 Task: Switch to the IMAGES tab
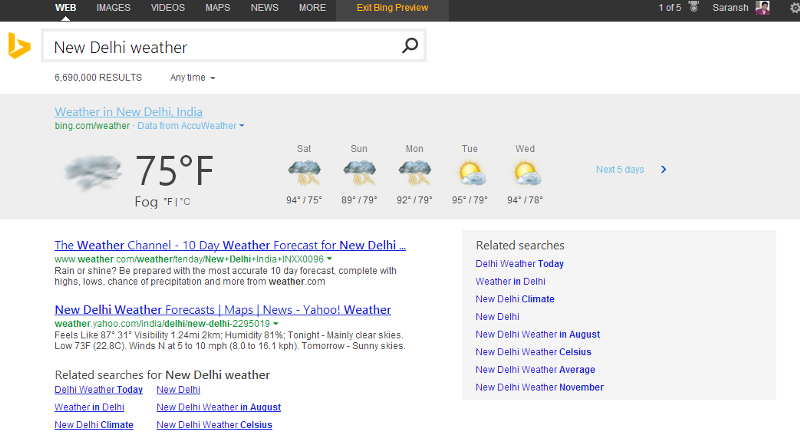click(113, 8)
